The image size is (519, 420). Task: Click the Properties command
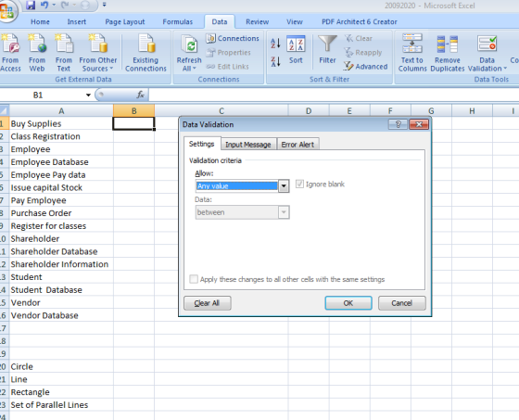229,52
